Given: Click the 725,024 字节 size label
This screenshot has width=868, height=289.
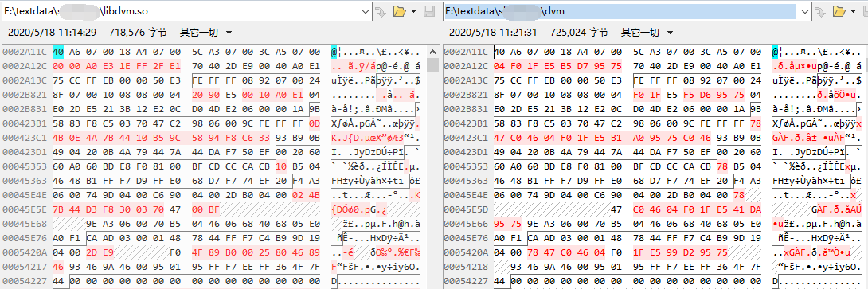Looking at the screenshot, I should [x=578, y=32].
